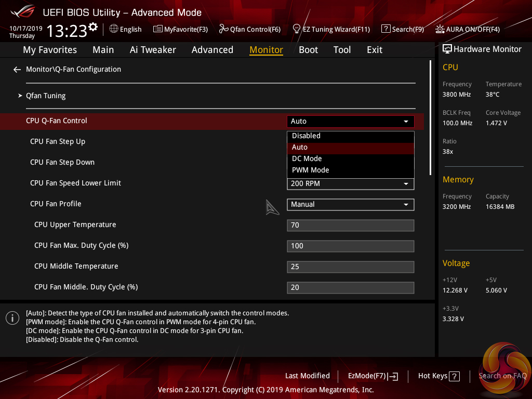Choose Auto in the Q-Fan dropdown list
This screenshot has height=399, width=532.
pos(351,147)
